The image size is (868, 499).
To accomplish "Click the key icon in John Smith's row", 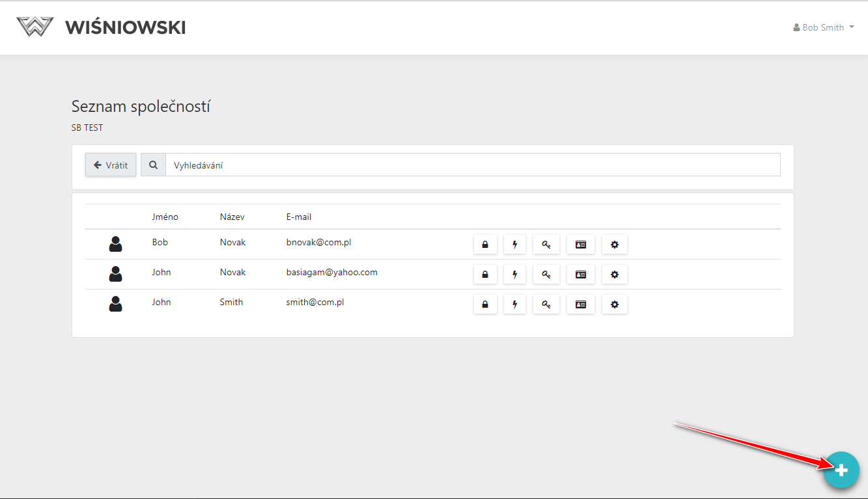I will pos(546,304).
